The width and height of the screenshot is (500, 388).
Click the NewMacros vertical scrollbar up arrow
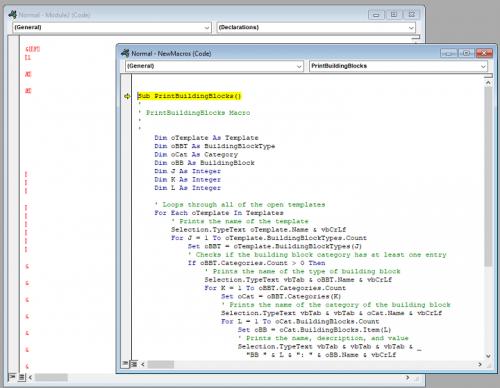488,83
